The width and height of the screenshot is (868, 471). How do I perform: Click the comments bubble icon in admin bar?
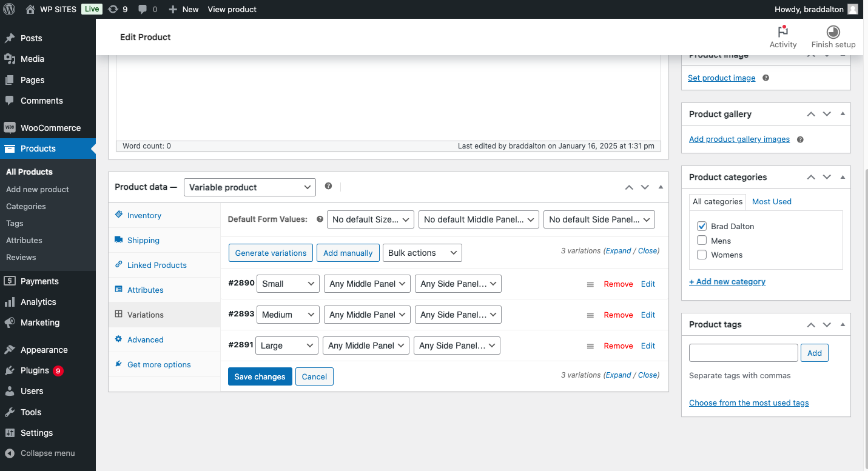pyautogui.click(x=143, y=9)
